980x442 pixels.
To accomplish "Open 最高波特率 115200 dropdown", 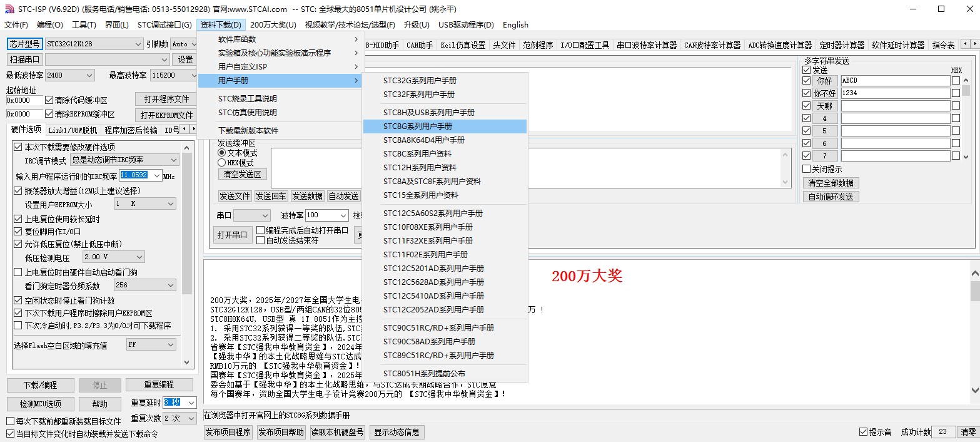I will [174, 75].
